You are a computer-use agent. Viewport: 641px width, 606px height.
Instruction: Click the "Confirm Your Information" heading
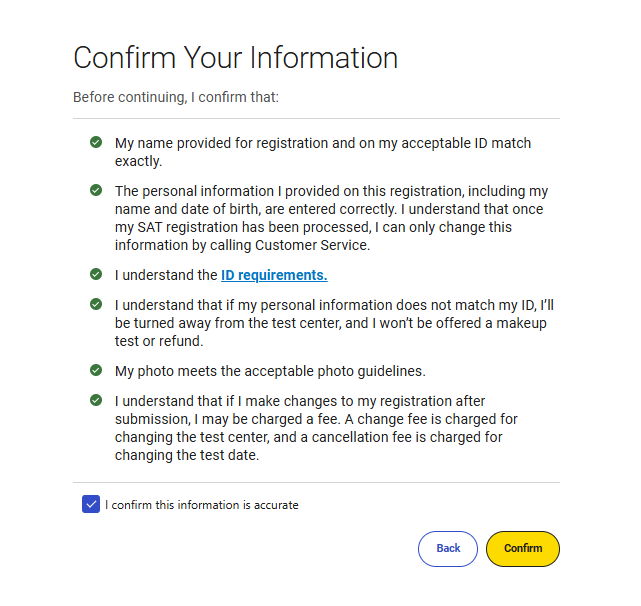click(236, 57)
